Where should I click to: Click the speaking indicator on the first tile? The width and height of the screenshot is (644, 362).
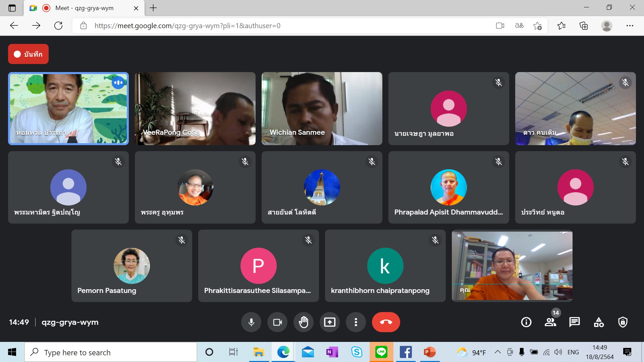pos(118,82)
